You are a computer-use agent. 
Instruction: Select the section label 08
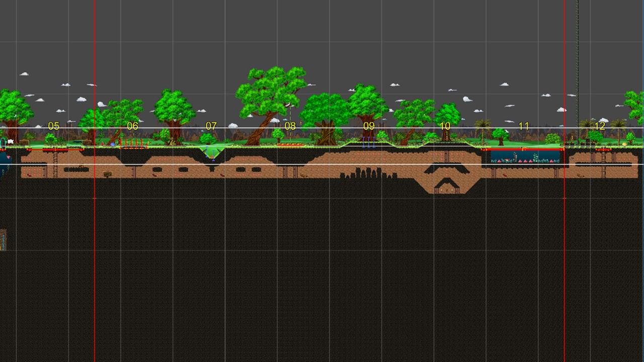(x=290, y=126)
